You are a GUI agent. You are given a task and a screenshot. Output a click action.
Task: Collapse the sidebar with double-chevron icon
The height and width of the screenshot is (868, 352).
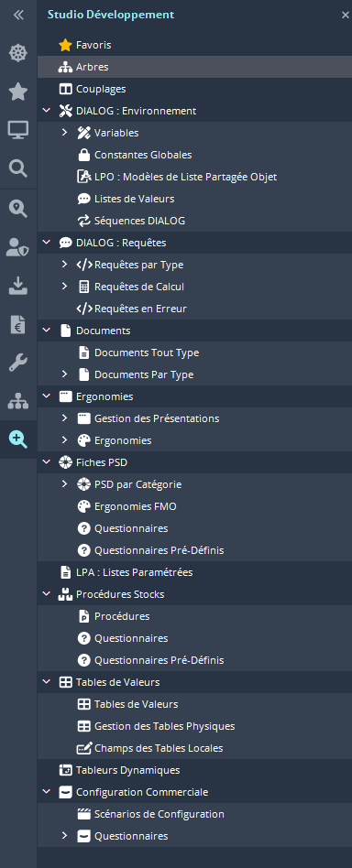(x=18, y=15)
